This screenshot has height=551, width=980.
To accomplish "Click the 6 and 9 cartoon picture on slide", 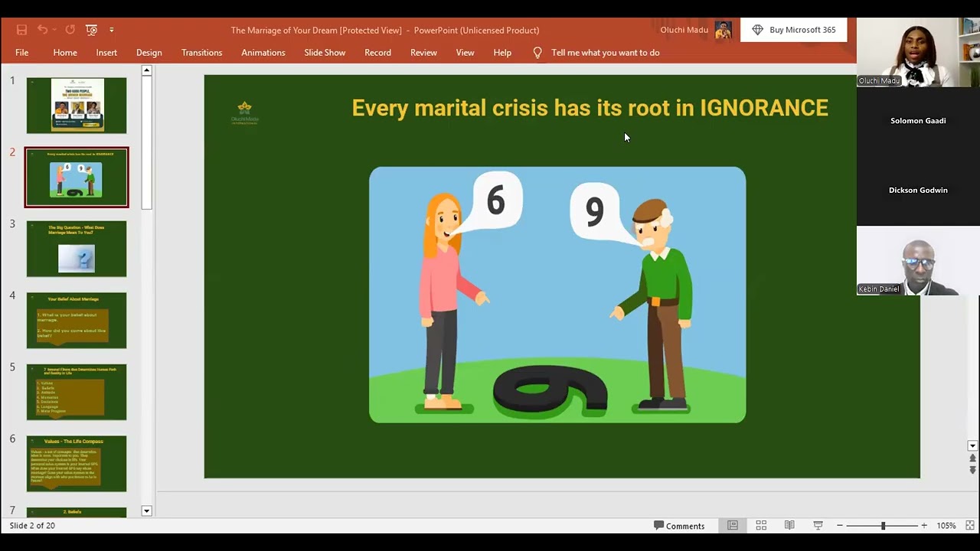I will point(557,295).
